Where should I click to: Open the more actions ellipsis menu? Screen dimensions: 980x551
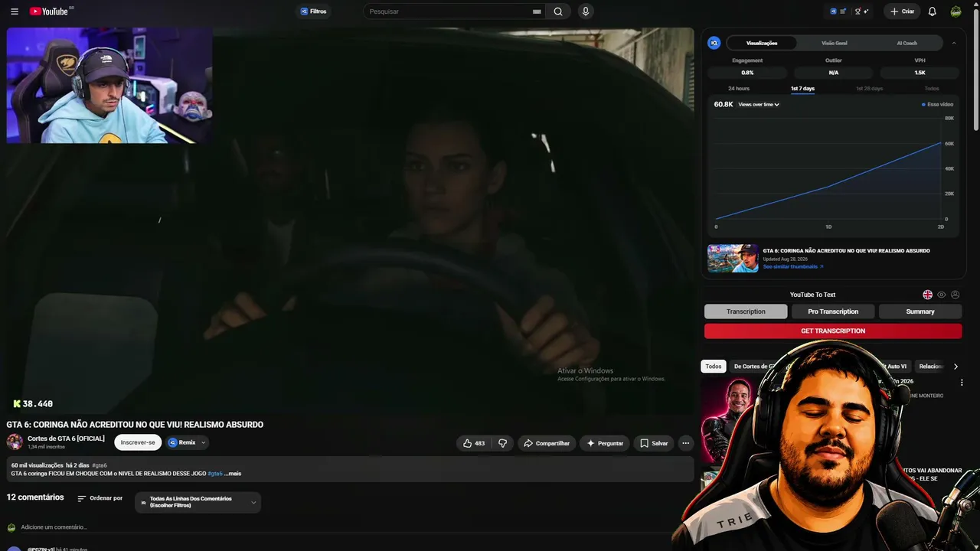point(685,443)
